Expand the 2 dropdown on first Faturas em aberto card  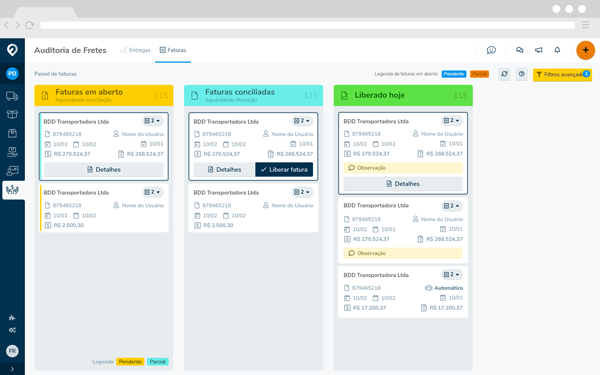(x=152, y=121)
